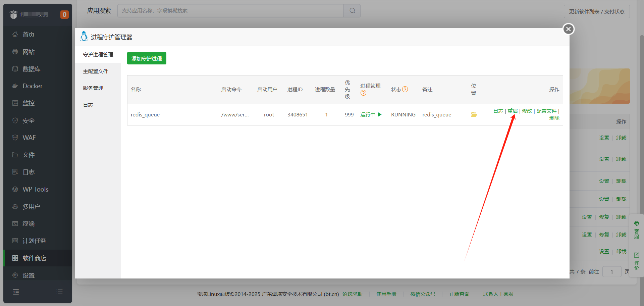This screenshot has height=306, width=644.
Task: Click the 添加守护进程 button
Action: click(147, 58)
